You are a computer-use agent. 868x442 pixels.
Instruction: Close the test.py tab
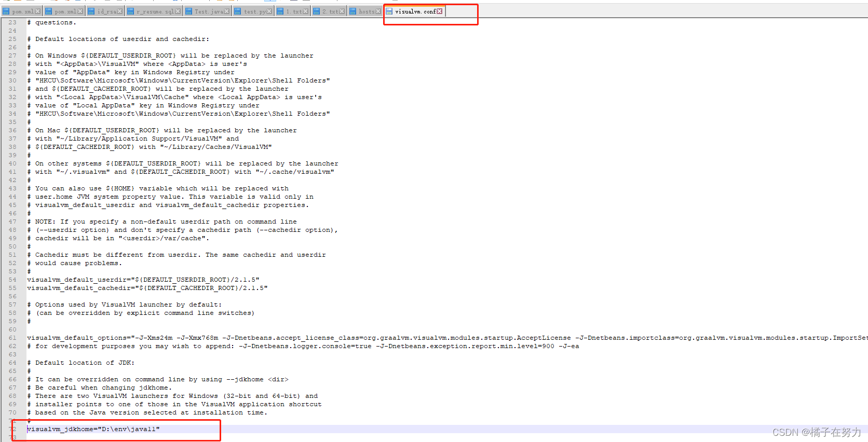click(x=269, y=11)
